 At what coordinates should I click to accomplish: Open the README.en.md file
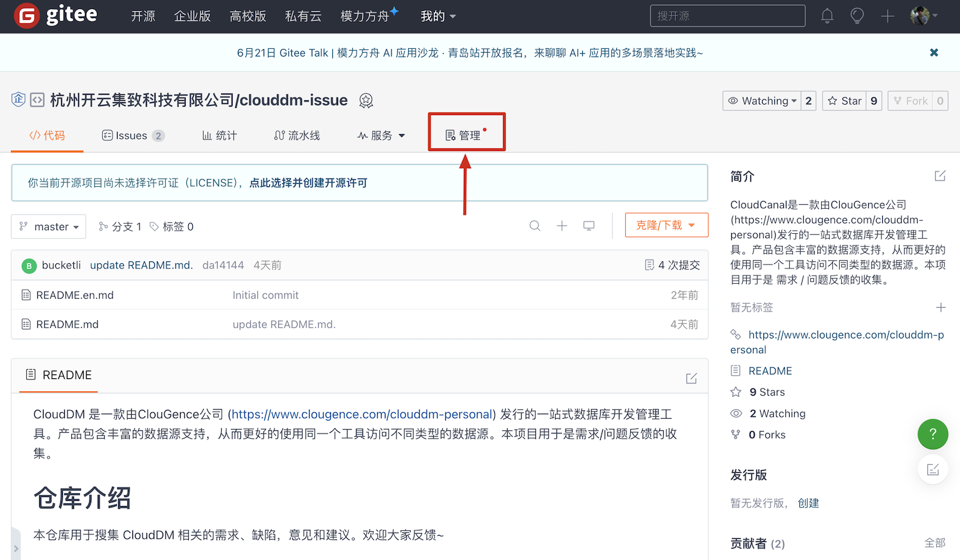pos(75,295)
